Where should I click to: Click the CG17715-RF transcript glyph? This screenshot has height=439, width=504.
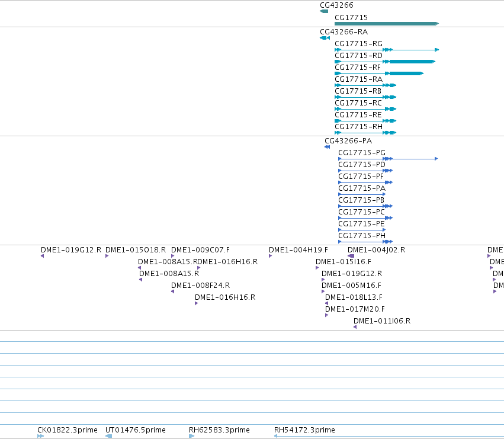tap(379, 73)
